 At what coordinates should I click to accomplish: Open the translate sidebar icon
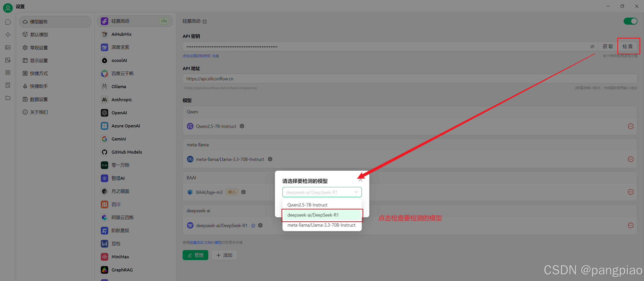click(x=8, y=60)
